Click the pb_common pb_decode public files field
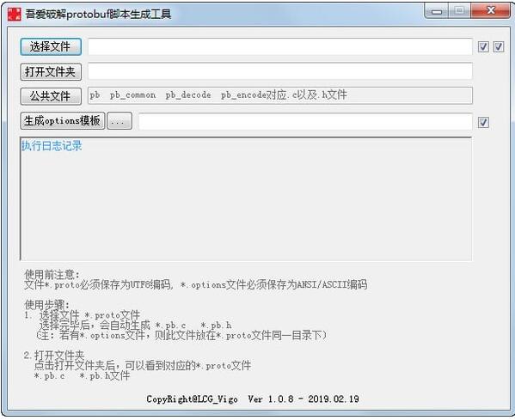Viewport: 515px width, 420px height. click(x=280, y=95)
